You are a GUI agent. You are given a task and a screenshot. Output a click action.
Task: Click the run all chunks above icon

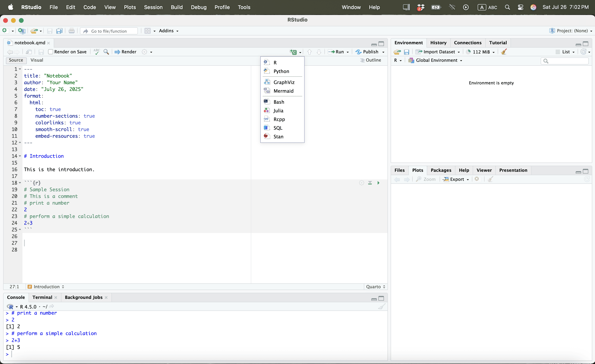click(370, 183)
